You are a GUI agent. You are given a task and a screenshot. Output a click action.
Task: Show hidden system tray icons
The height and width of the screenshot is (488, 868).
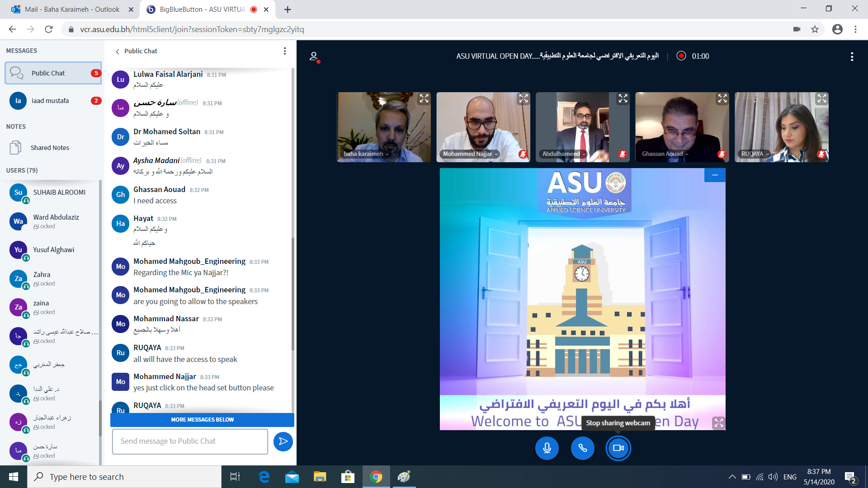coord(732,477)
